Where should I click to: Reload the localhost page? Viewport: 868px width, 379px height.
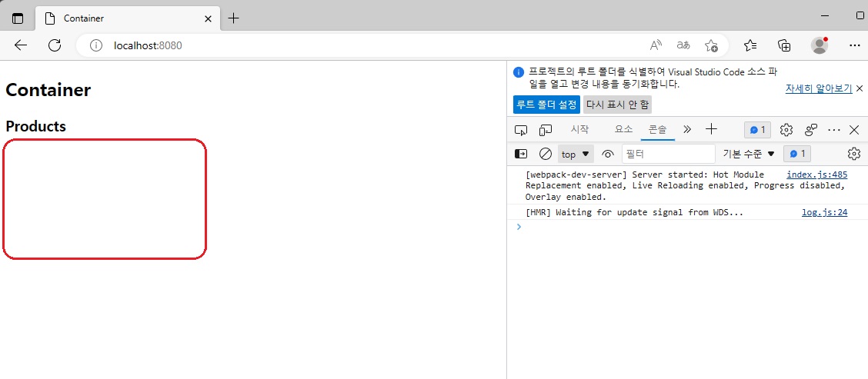point(54,45)
